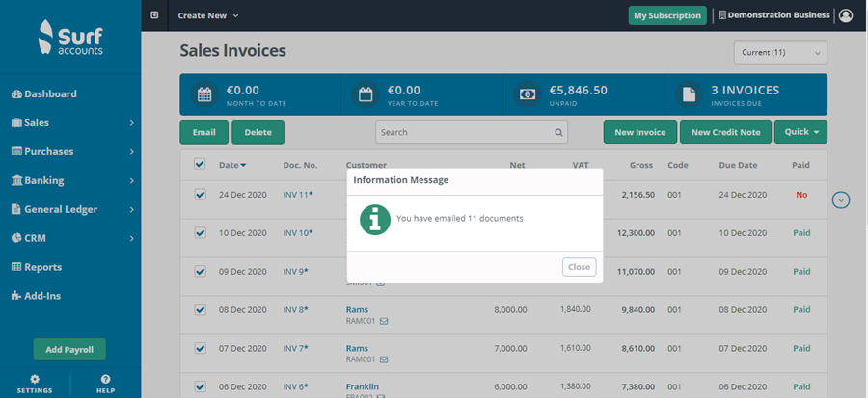The image size is (868, 398).
Task: Click the New Invoice button
Action: 639,132
